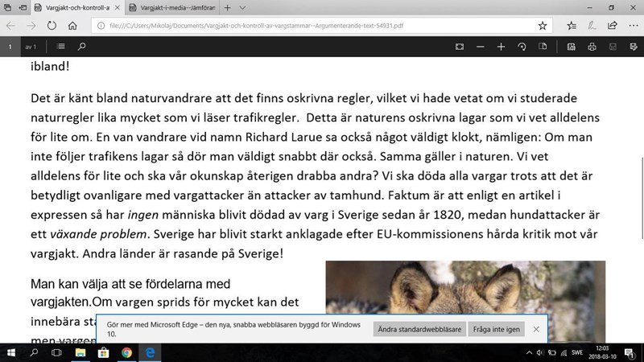Rotate the PDF page
644x362 pixels.
coord(522,47)
